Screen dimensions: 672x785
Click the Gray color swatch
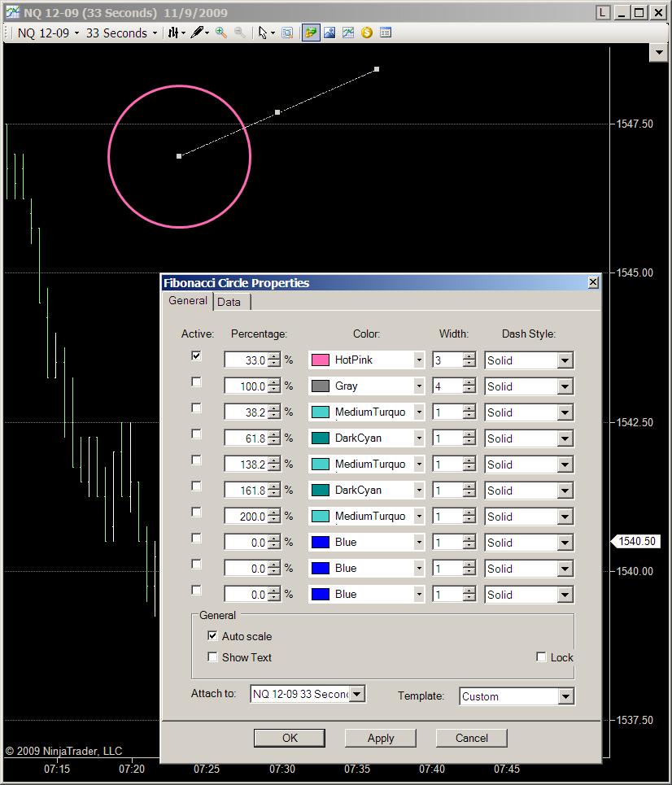pyautogui.click(x=321, y=386)
